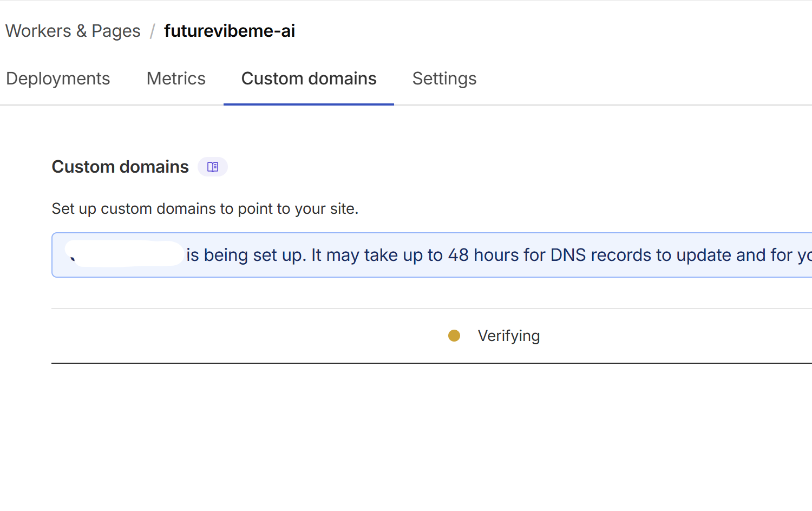Click the "is being set up" banner text
The width and height of the screenshot is (812, 511).
tap(246, 255)
